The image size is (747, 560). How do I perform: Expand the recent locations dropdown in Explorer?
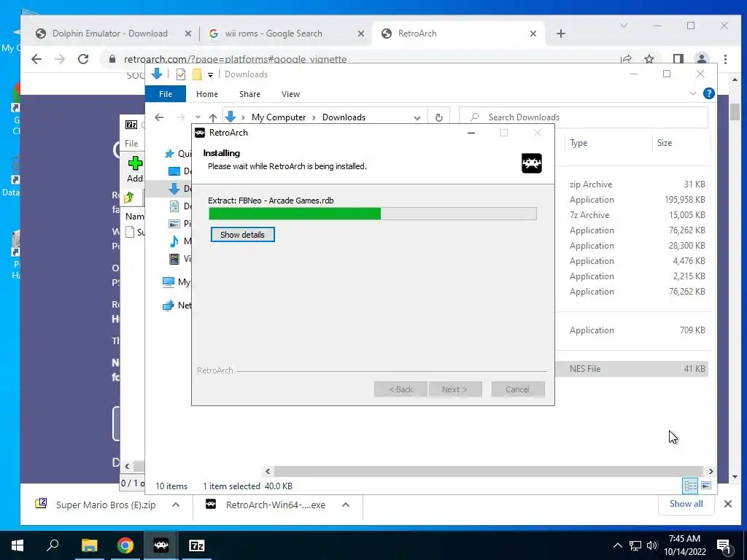click(198, 117)
